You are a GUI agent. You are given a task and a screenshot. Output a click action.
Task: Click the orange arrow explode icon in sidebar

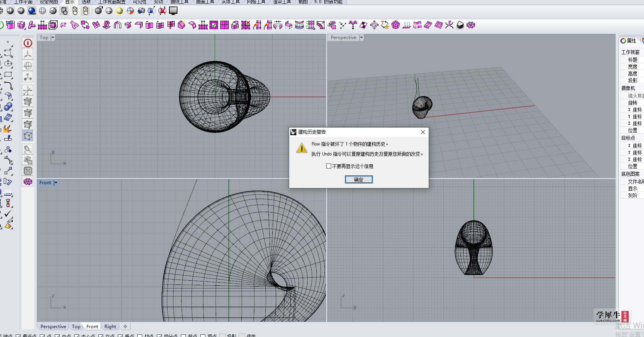8,128
